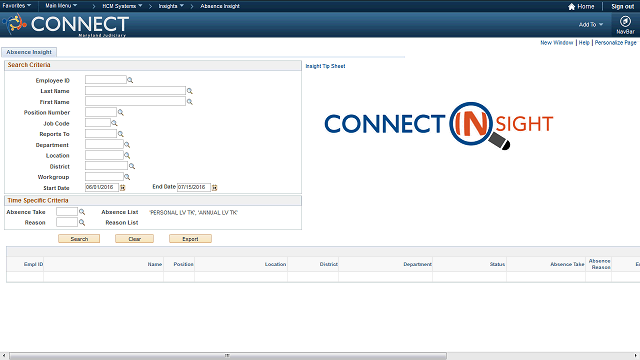
Task: Sort by Department column header
Action: (x=417, y=264)
